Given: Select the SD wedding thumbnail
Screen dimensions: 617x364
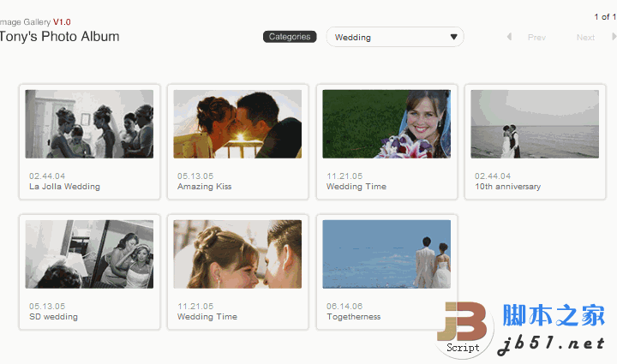Looking at the screenshot, I should tap(89, 254).
